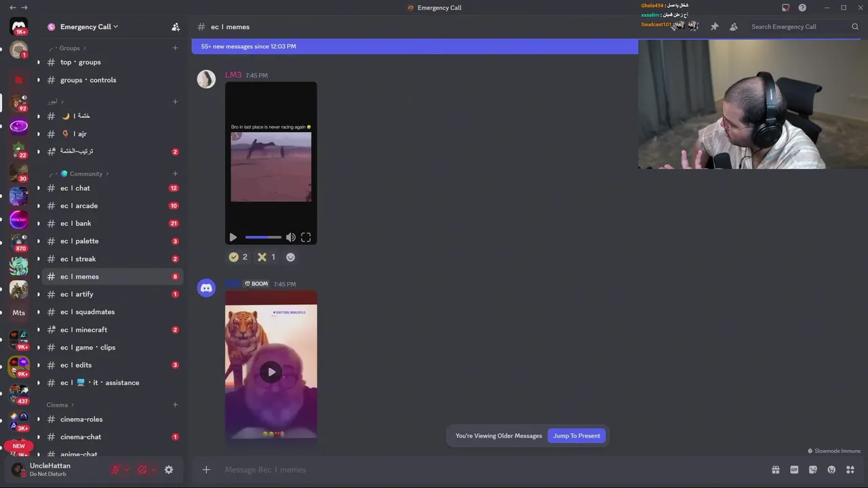The width and height of the screenshot is (868, 488).
Task: Click the plus attachment icon
Action: click(206, 470)
